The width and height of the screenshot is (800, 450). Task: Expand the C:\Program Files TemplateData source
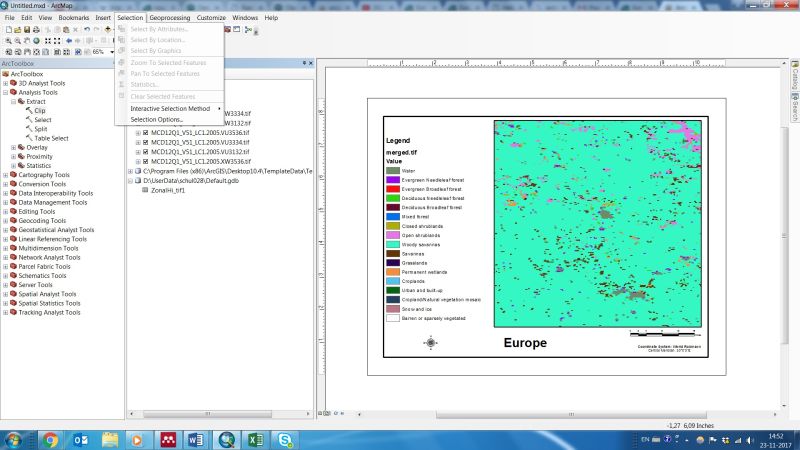pos(131,171)
